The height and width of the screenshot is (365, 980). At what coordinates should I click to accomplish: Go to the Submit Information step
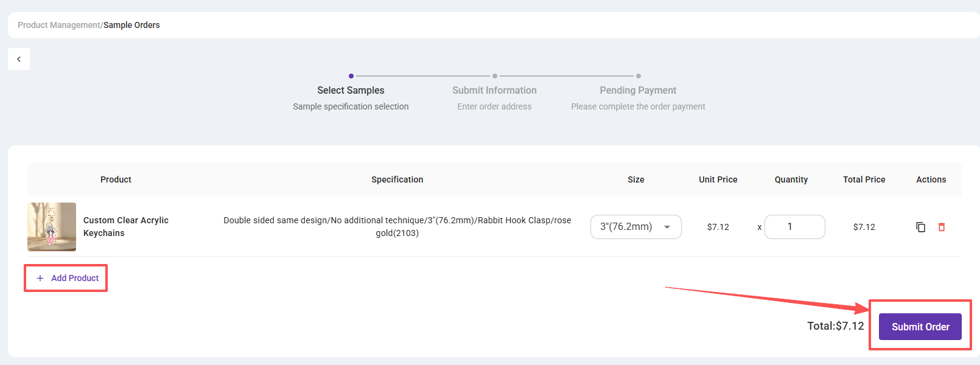tap(494, 90)
